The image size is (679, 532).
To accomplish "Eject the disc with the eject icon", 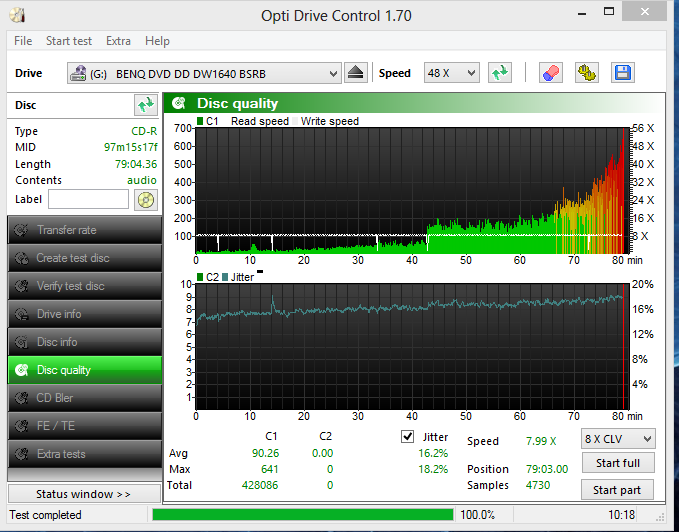I will [356, 73].
